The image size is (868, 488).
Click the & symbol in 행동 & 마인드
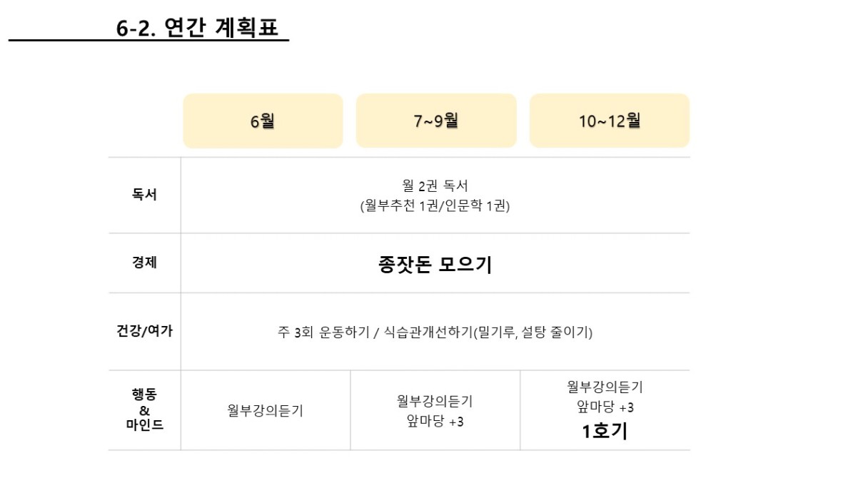pos(144,410)
